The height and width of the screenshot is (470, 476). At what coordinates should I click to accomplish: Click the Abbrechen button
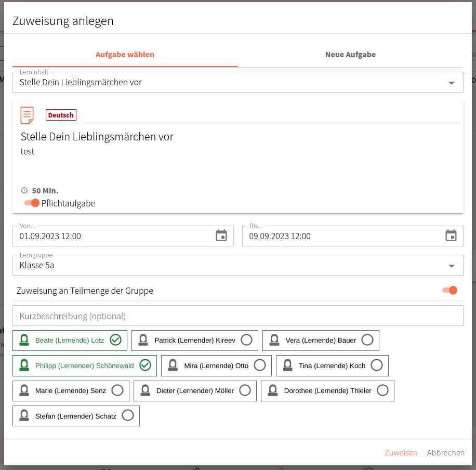[x=445, y=453]
